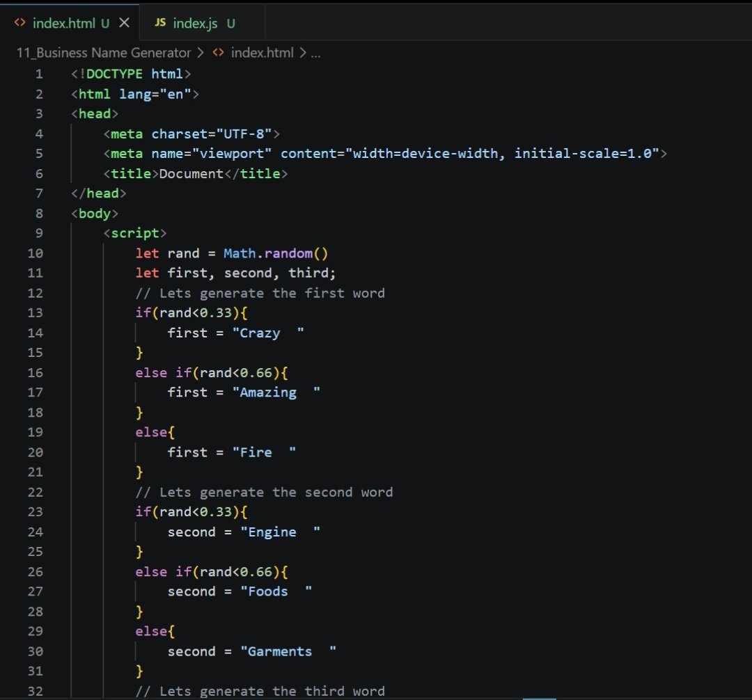Click the html lang="en" tag

[x=135, y=94]
